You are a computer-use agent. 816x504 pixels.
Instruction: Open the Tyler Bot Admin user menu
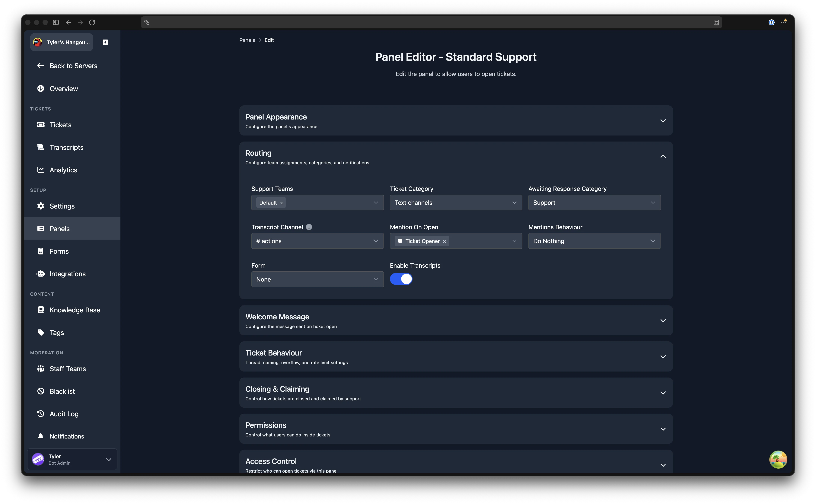point(72,459)
